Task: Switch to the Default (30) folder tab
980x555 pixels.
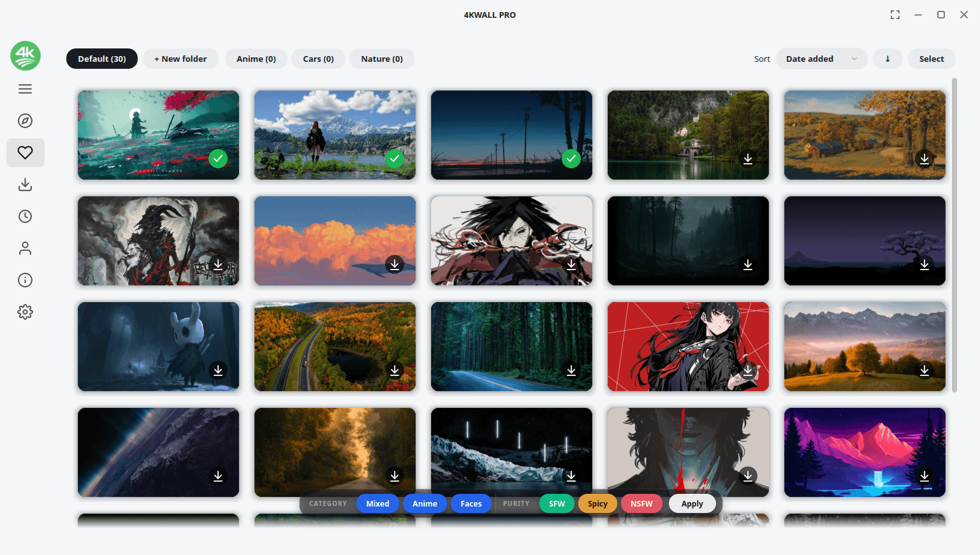Action: pos(102,59)
